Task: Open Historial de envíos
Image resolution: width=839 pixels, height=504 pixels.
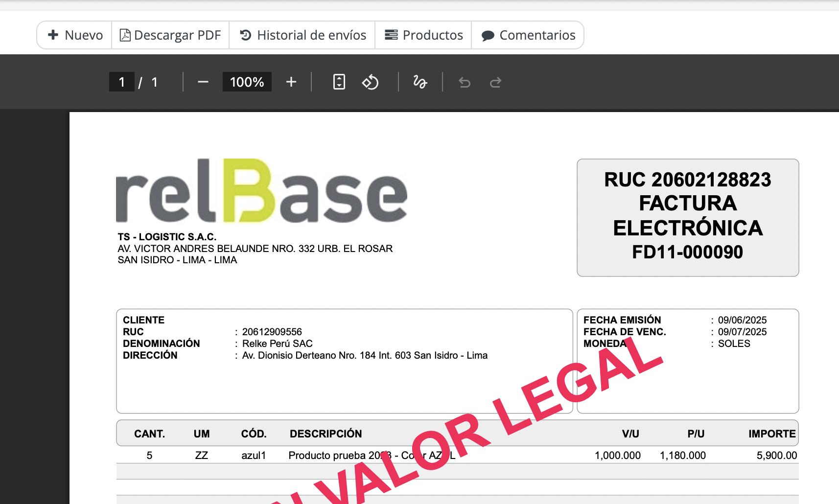Action: point(302,35)
